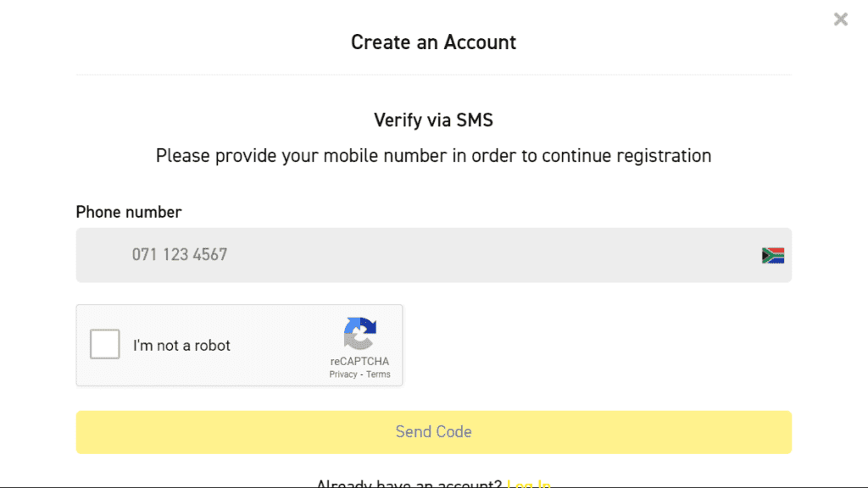This screenshot has height=488, width=868.
Task: Click the 071 123 4567 placeholder text
Action: tap(180, 255)
